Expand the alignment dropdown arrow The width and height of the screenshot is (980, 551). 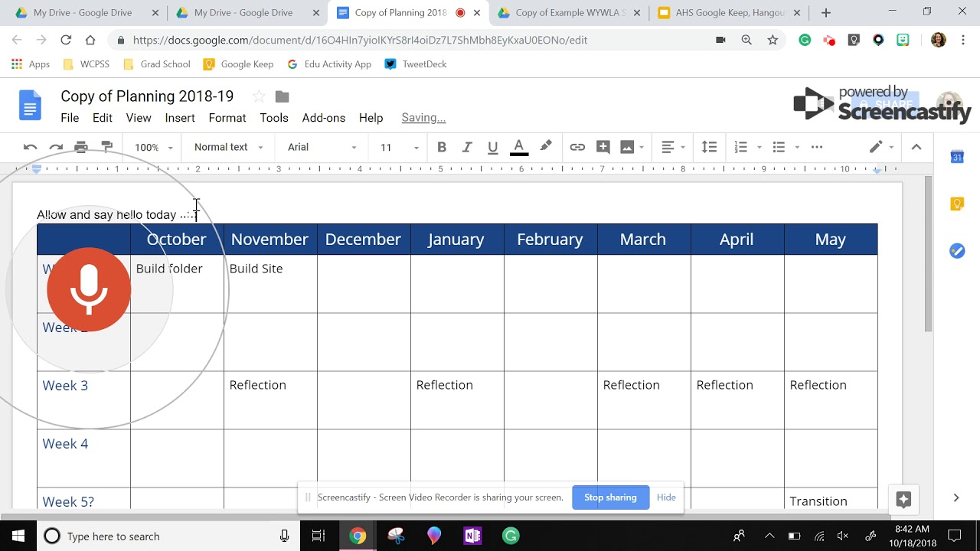pos(682,147)
